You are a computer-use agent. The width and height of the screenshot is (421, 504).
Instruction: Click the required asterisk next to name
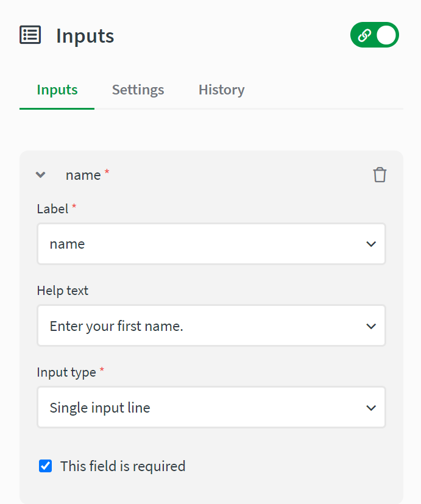point(107,171)
